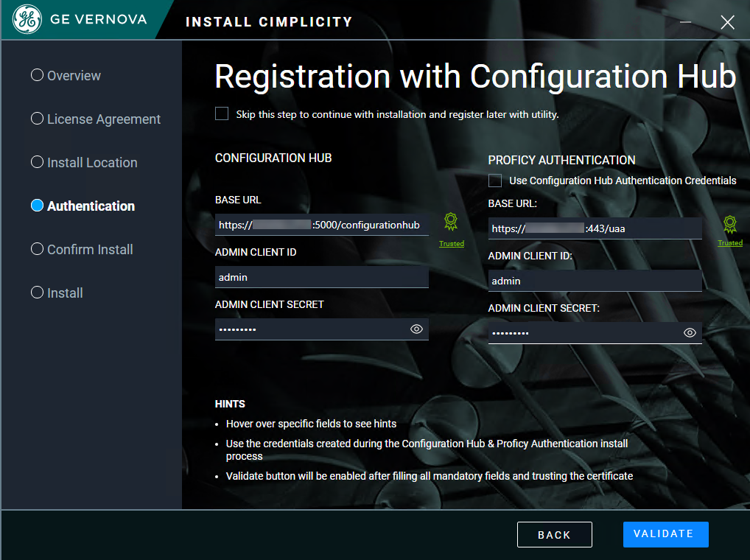This screenshot has height=560, width=750.
Task: Minimize the Install Cimplicity window
Action: pos(685,22)
